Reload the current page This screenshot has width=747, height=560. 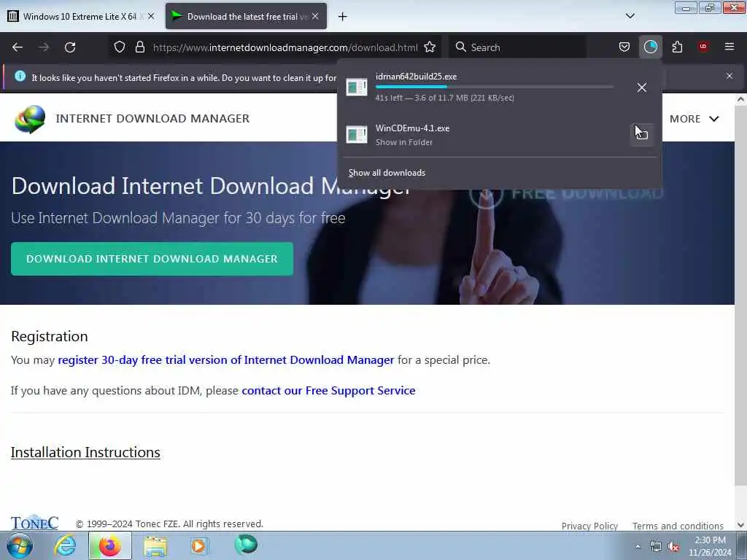[x=70, y=47]
